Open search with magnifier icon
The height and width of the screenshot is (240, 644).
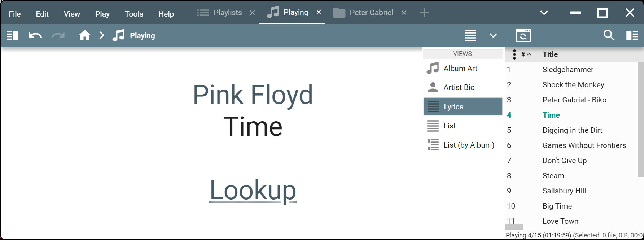(x=609, y=35)
